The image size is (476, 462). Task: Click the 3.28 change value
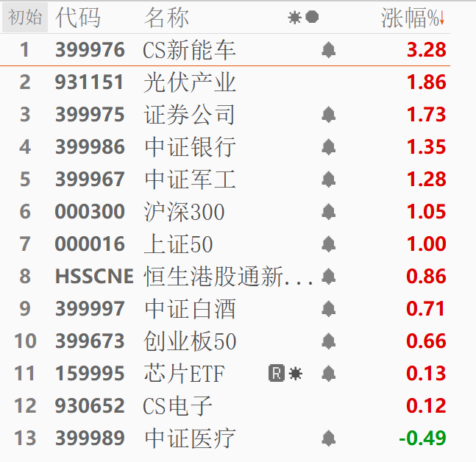pos(427,50)
